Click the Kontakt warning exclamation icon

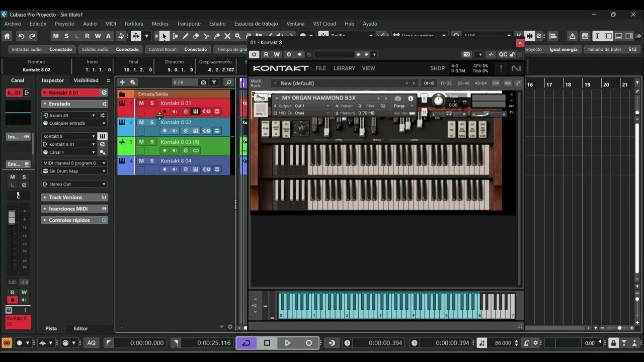click(x=501, y=68)
